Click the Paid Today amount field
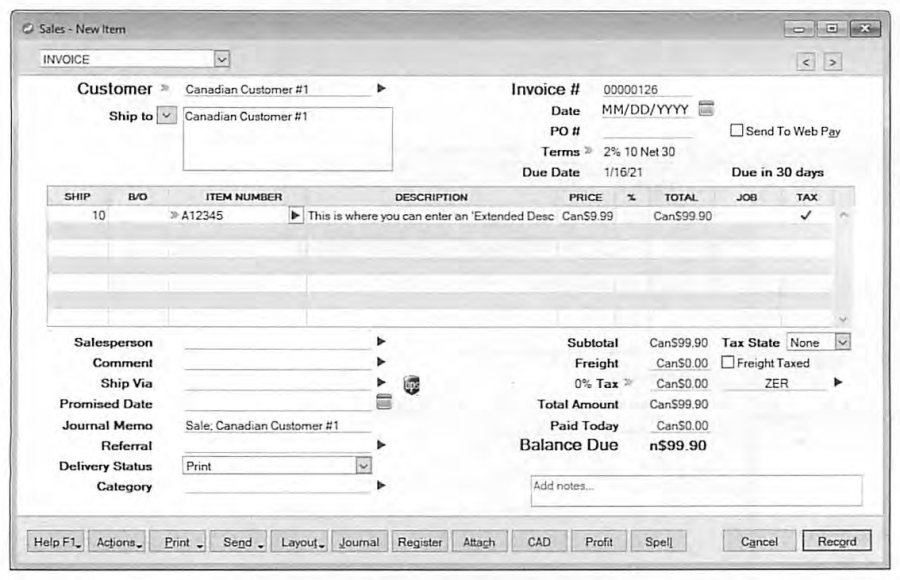Image resolution: width=900 pixels, height=580 pixels. 681,425
